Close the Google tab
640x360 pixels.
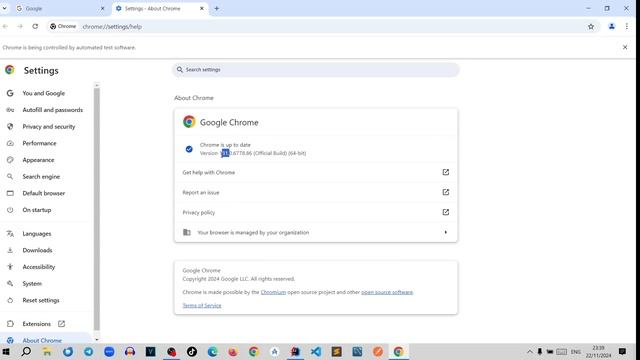coord(102,8)
